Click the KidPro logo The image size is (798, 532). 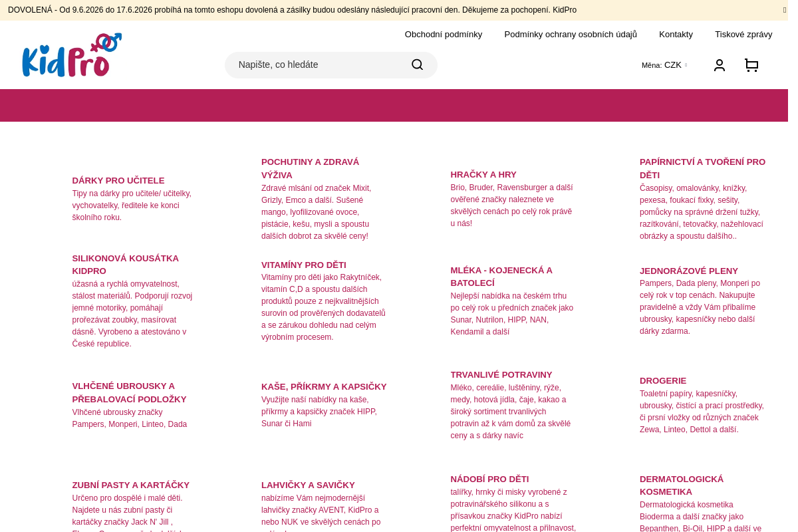click(x=72, y=55)
